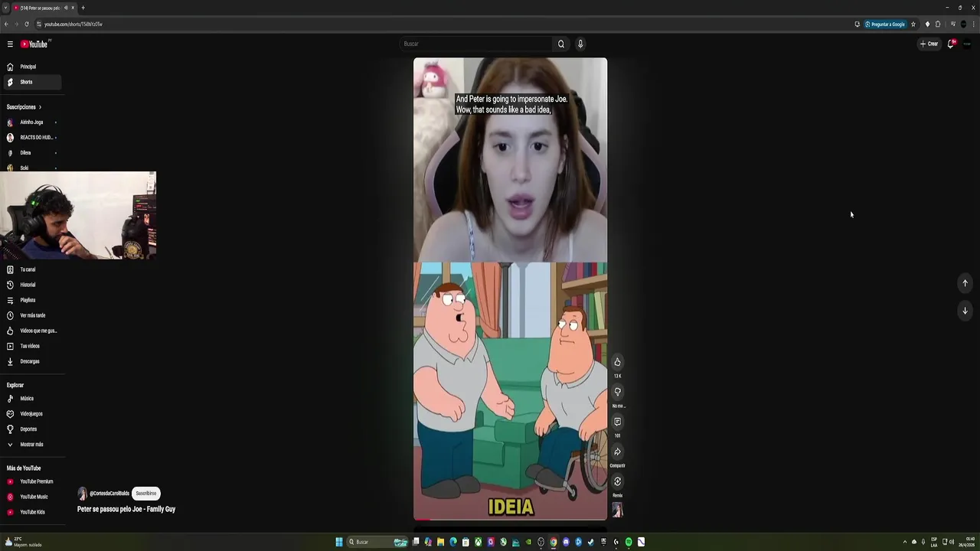Viewport: 980px width, 551px height.
Task: Start voice search with microphone icon
Action: coord(580,44)
